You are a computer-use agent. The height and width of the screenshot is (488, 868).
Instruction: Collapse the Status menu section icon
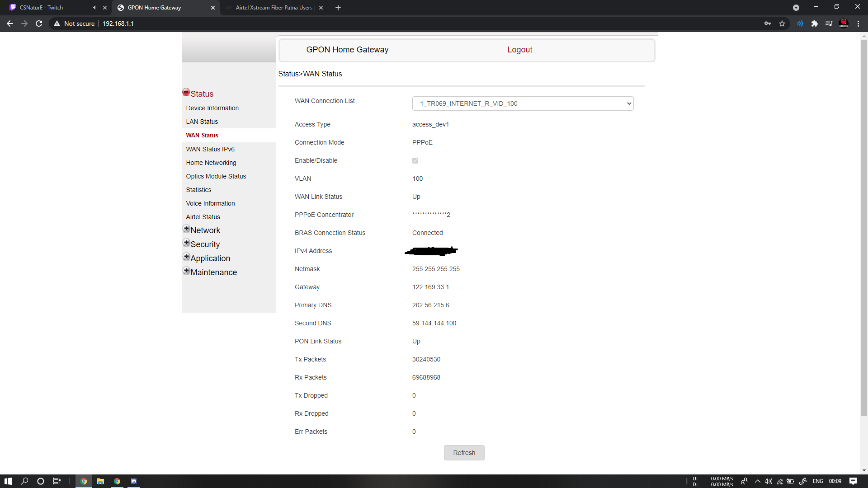(186, 92)
